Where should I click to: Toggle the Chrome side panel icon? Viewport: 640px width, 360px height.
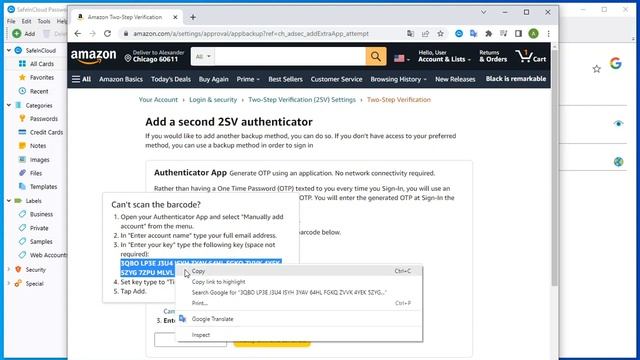pos(518,33)
